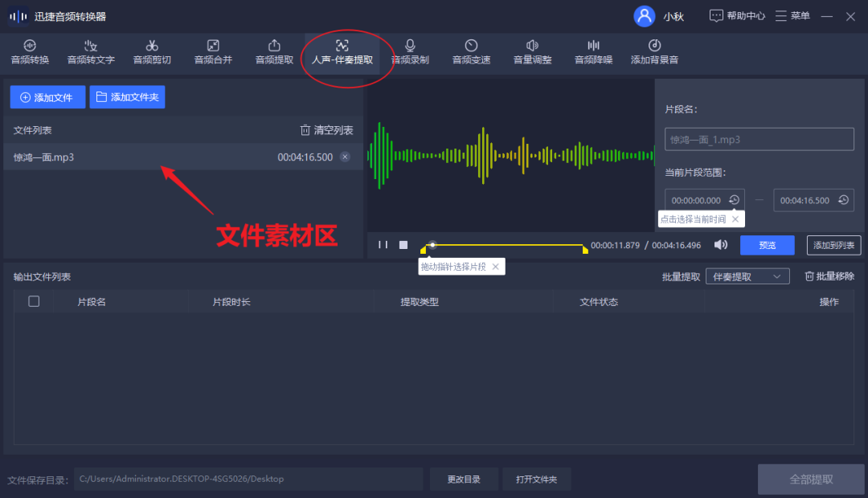868x498 pixels.
Task: Toggle the select-all checkbox in the output list
Action: 34,301
